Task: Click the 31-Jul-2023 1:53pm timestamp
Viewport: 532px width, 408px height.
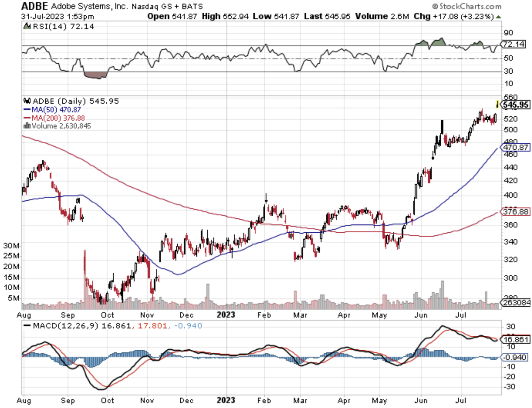Action: (x=57, y=16)
